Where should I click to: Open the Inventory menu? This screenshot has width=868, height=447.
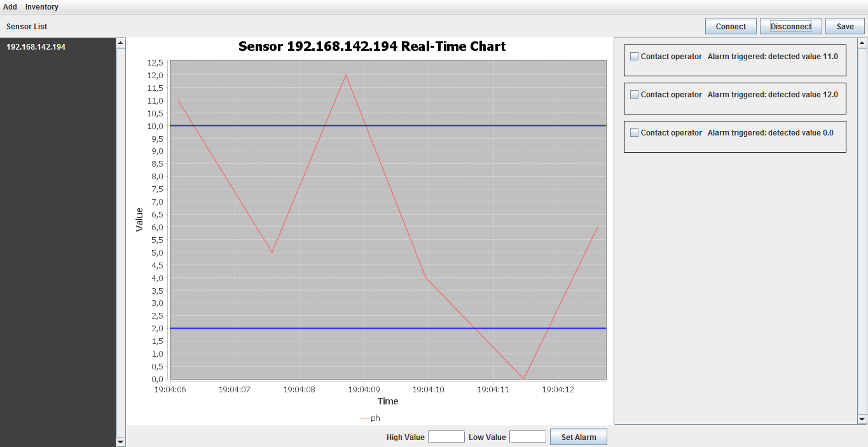pos(41,6)
